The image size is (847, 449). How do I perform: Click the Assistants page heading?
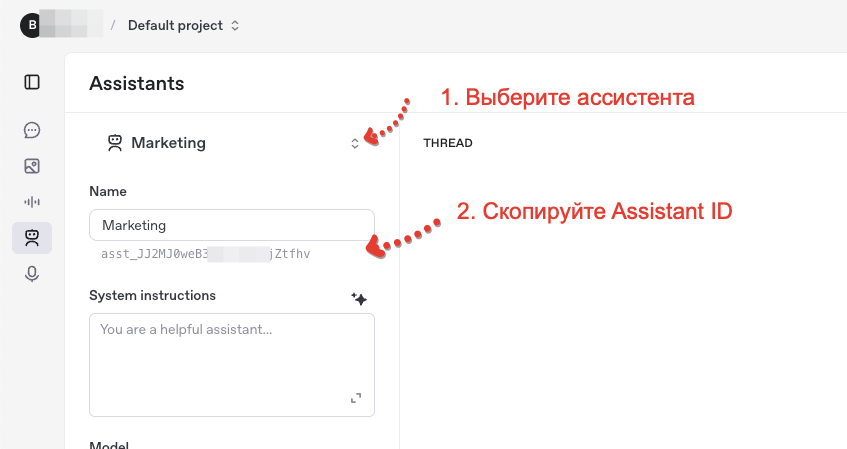pyautogui.click(x=137, y=83)
